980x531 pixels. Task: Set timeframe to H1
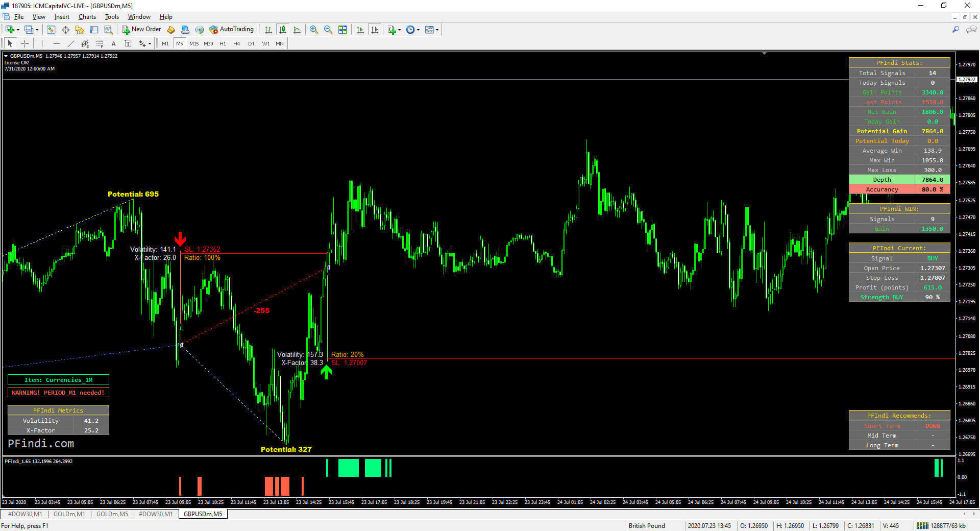click(223, 44)
